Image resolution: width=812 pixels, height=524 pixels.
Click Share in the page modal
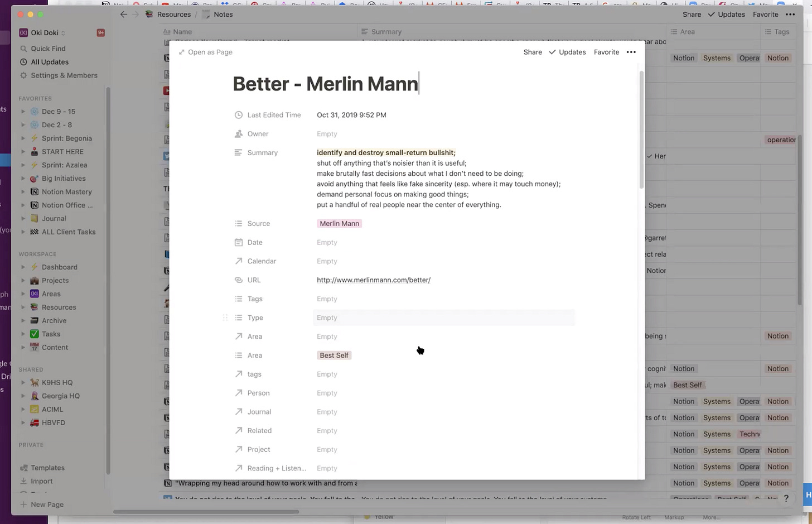[533, 52]
